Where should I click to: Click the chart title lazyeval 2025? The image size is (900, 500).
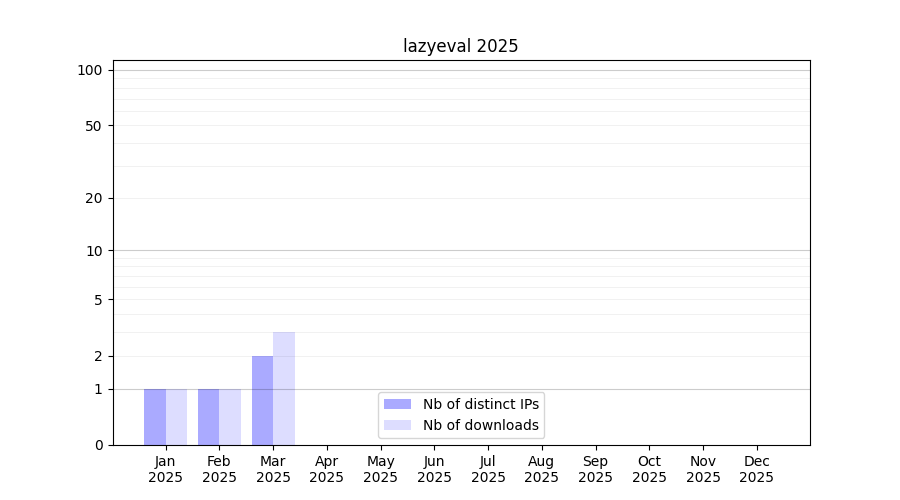tap(460, 46)
